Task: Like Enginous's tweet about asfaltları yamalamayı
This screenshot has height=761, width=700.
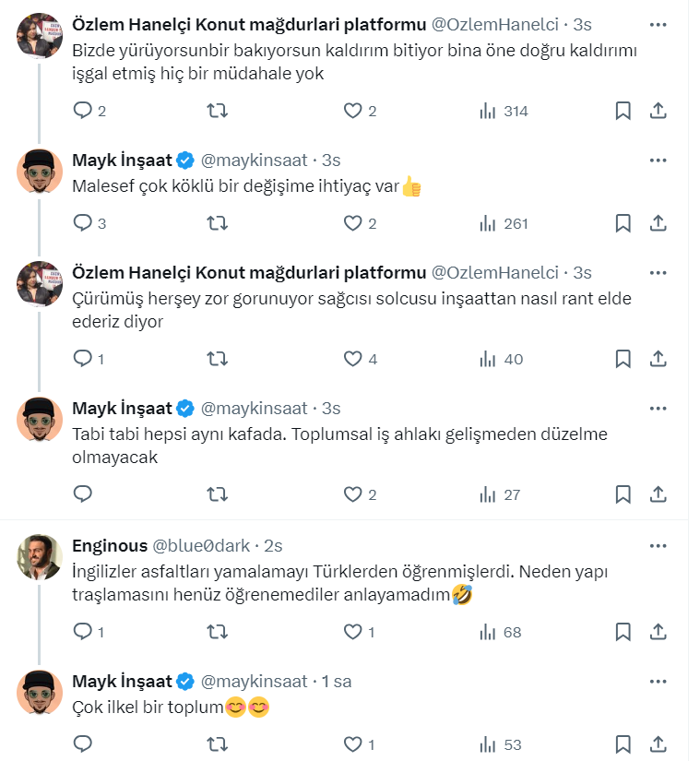Action: pyautogui.click(x=352, y=632)
